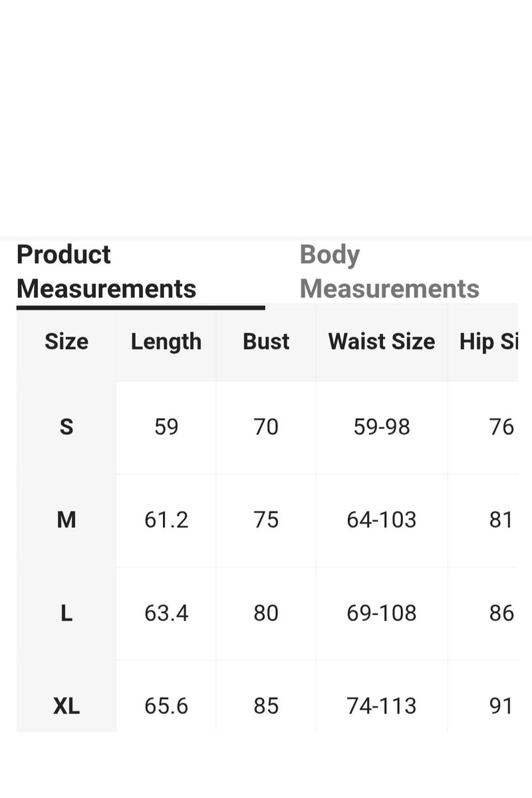This screenshot has width=532, height=798.
Task: Click the Size column header
Action: 66,342
